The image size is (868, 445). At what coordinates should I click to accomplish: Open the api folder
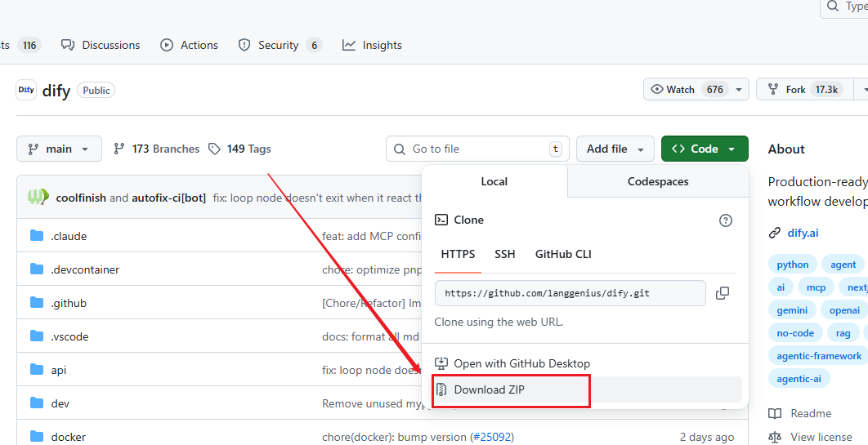pyautogui.click(x=59, y=371)
